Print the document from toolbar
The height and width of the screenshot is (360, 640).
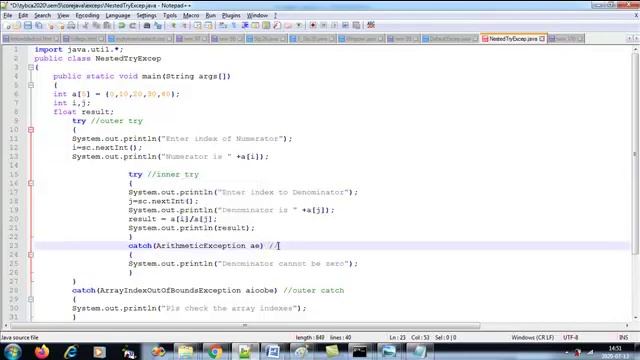[71, 25]
